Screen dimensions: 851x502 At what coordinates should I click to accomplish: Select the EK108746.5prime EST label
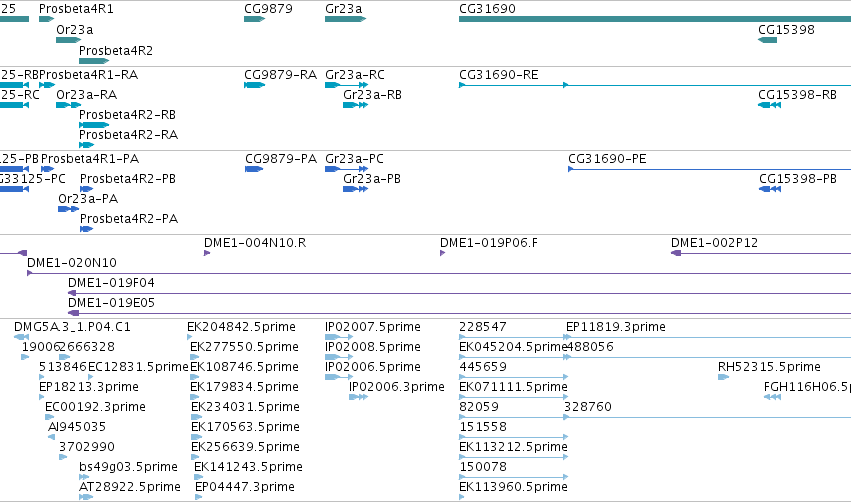[x=244, y=367]
